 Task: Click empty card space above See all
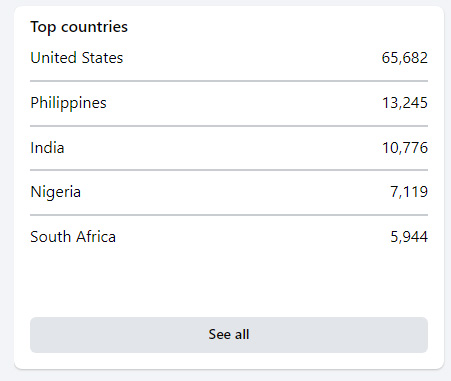click(x=229, y=282)
